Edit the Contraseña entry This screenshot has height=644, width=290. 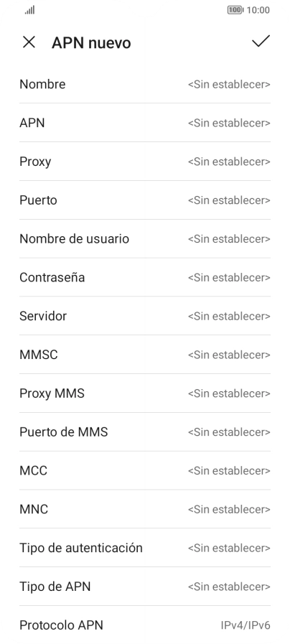[145, 277]
